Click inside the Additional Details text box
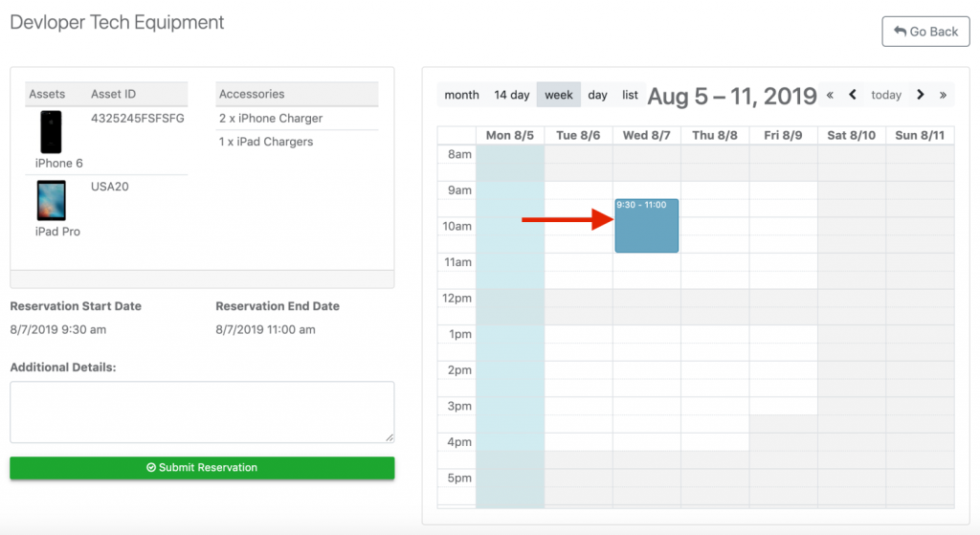Screen dimensions: 980x535 click(x=202, y=412)
